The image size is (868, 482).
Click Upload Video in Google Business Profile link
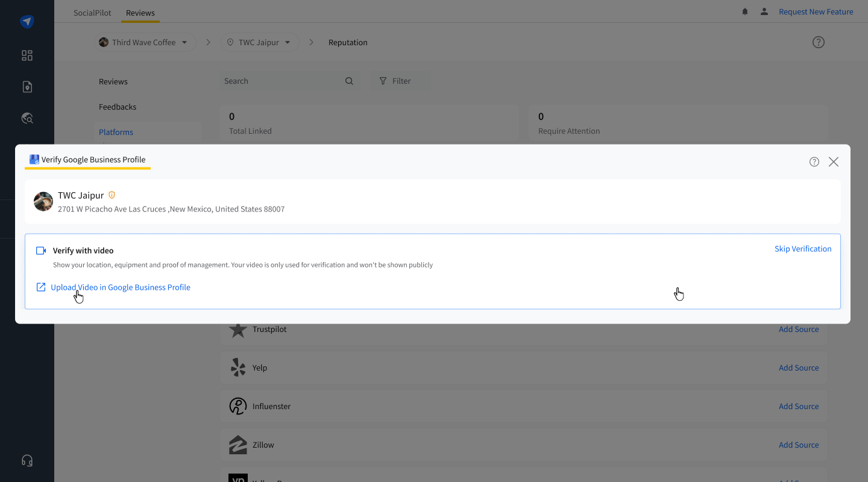pos(121,287)
